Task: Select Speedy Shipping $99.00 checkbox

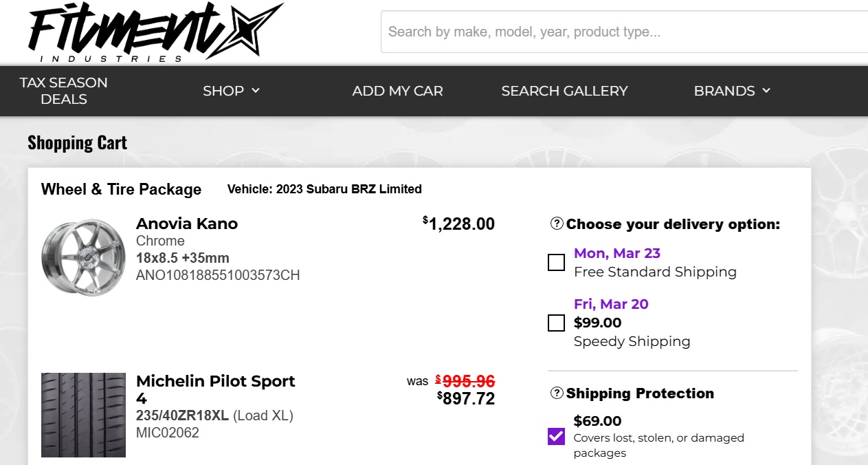Action: tap(556, 323)
